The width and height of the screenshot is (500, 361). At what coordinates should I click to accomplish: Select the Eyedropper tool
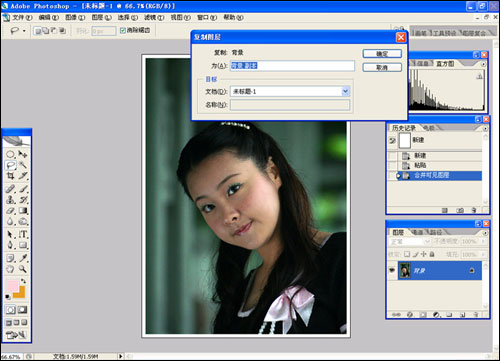(23, 258)
